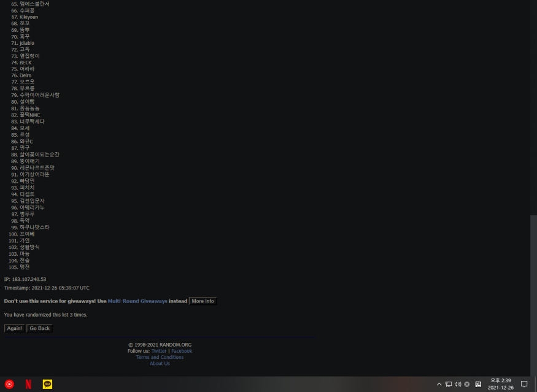Open the taskbar clock and date
Viewport: 537px width, 392px height.
500,385
